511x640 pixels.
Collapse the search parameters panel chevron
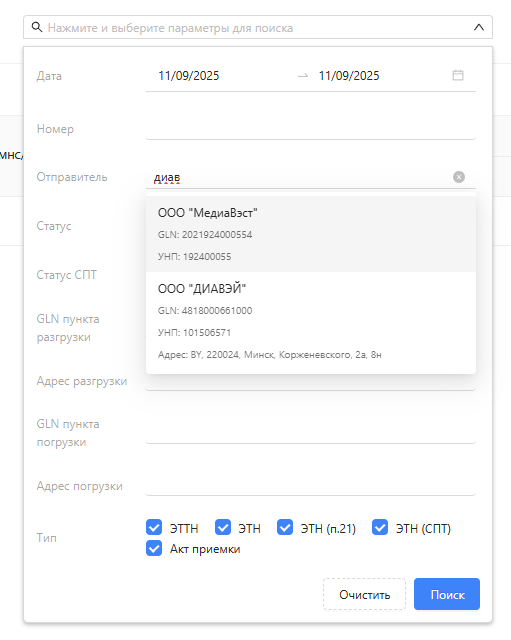point(479,27)
